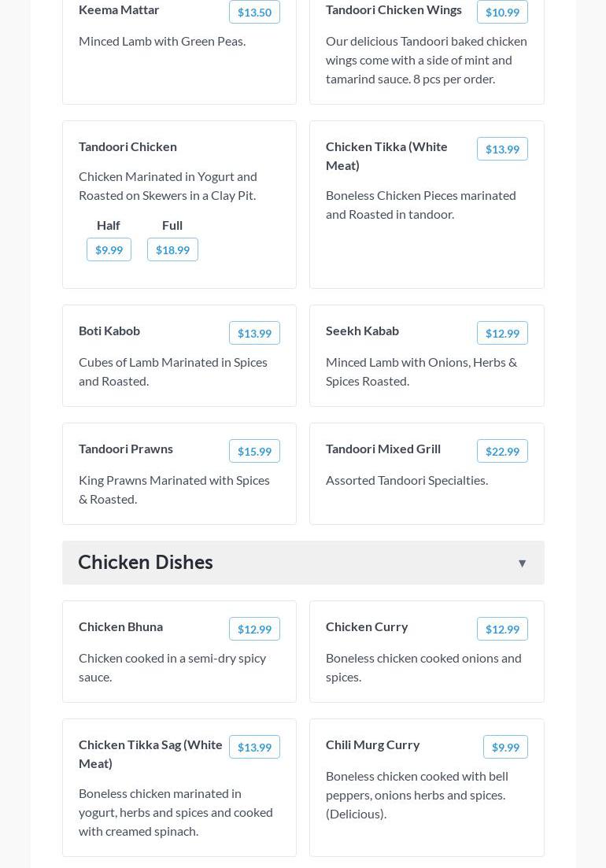Click the Chicken Bhuna dish name
The height and width of the screenshot is (868, 606).
tap(120, 626)
